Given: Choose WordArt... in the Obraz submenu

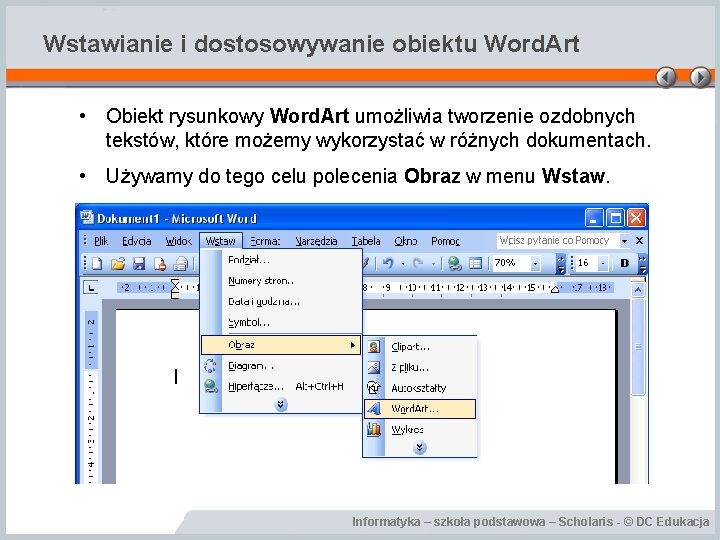Looking at the screenshot, I should (x=420, y=409).
